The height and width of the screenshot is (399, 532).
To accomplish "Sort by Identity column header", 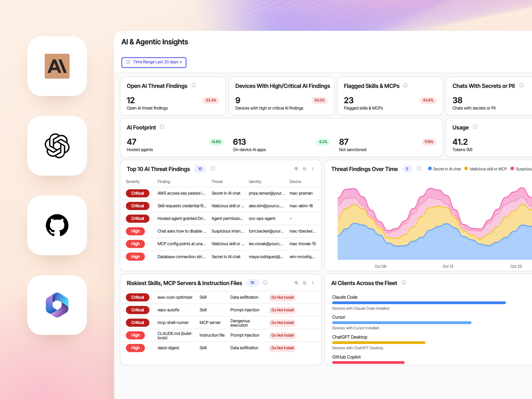I will [x=255, y=182].
